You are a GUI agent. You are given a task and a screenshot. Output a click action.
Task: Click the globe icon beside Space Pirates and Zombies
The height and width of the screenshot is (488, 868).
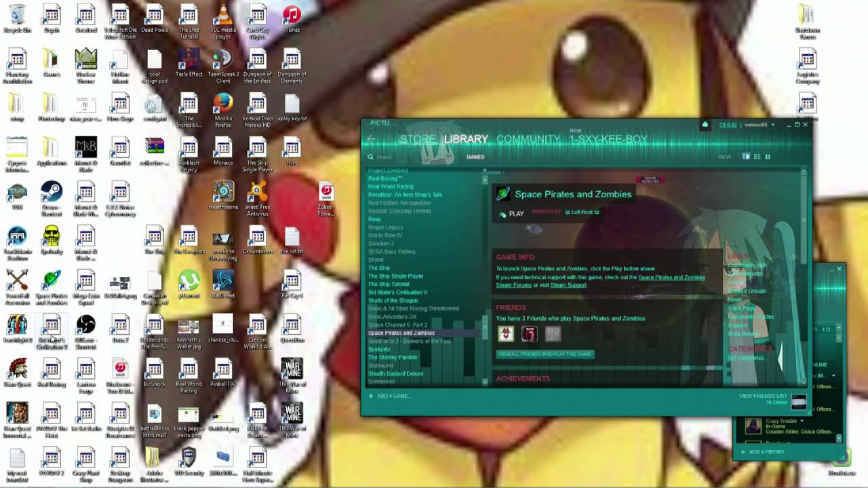point(502,194)
